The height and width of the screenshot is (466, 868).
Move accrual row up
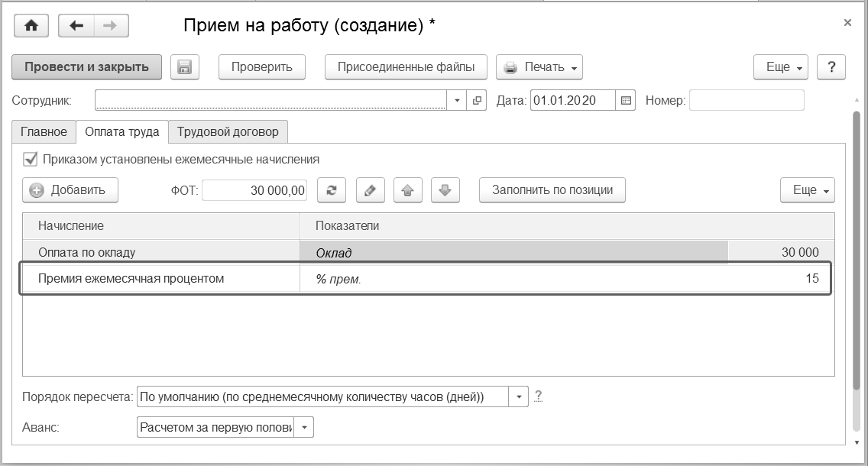tap(407, 189)
